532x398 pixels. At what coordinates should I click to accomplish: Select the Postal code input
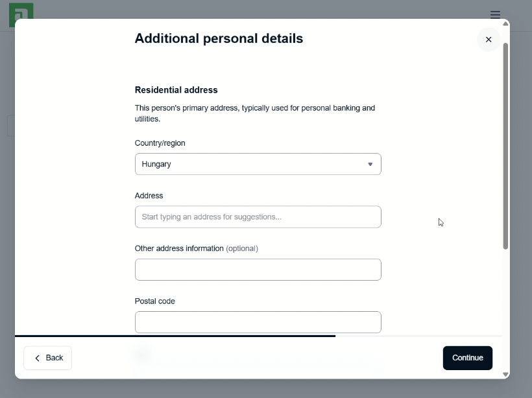pos(258,322)
